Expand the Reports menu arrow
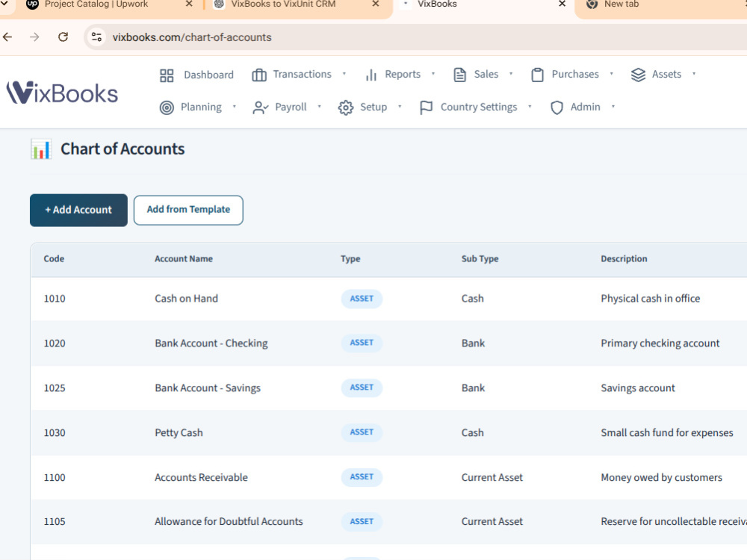Viewport: 747px width, 560px height. [433, 74]
